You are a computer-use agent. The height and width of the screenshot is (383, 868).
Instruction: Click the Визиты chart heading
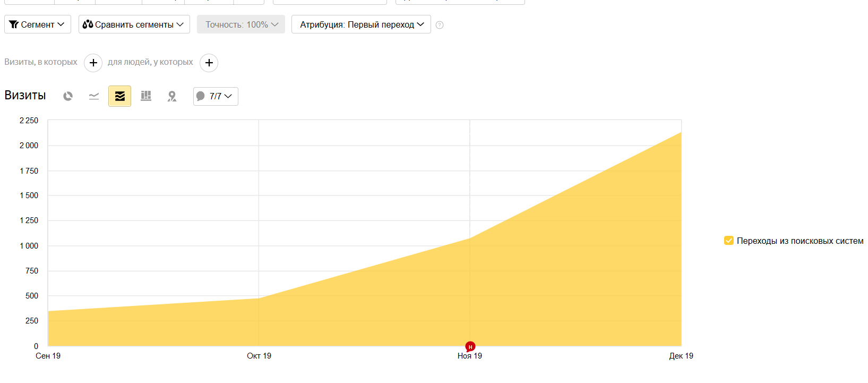pos(25,96)
